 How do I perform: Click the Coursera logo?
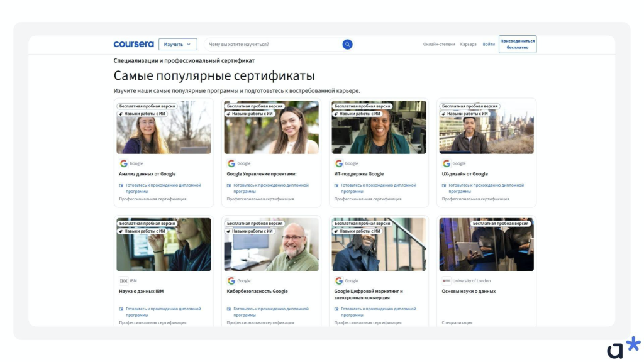[x=133, y=44]
